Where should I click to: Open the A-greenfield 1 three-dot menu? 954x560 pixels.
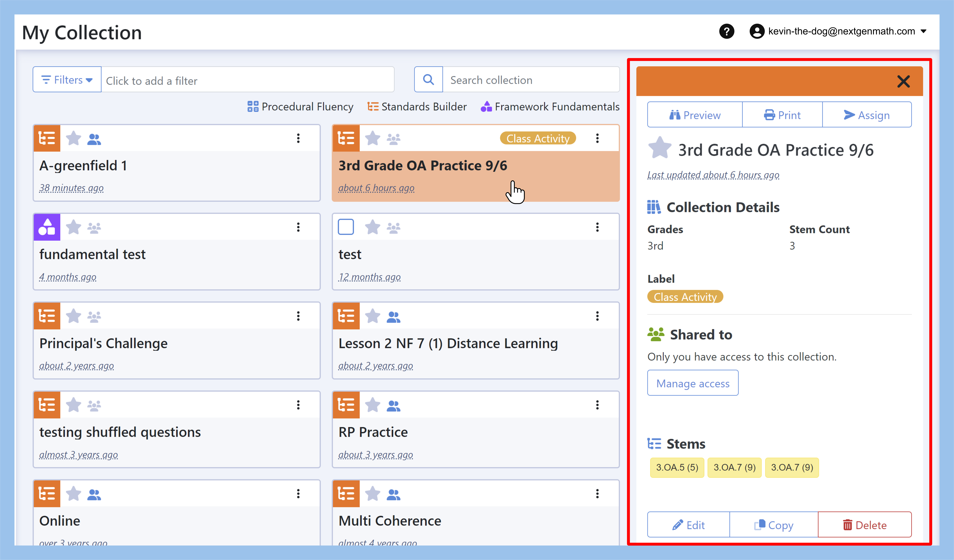click(298, 138)
